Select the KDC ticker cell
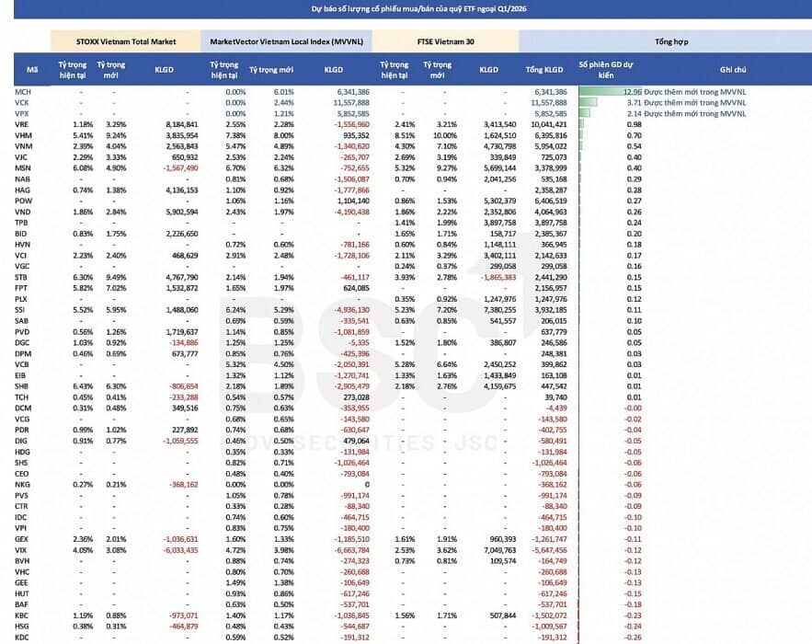 point(22,638)
